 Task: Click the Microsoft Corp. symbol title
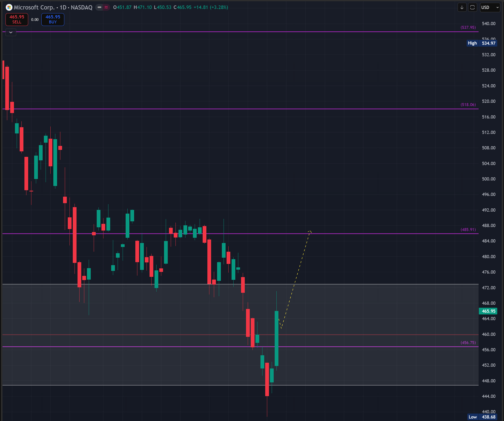(34, 7)
